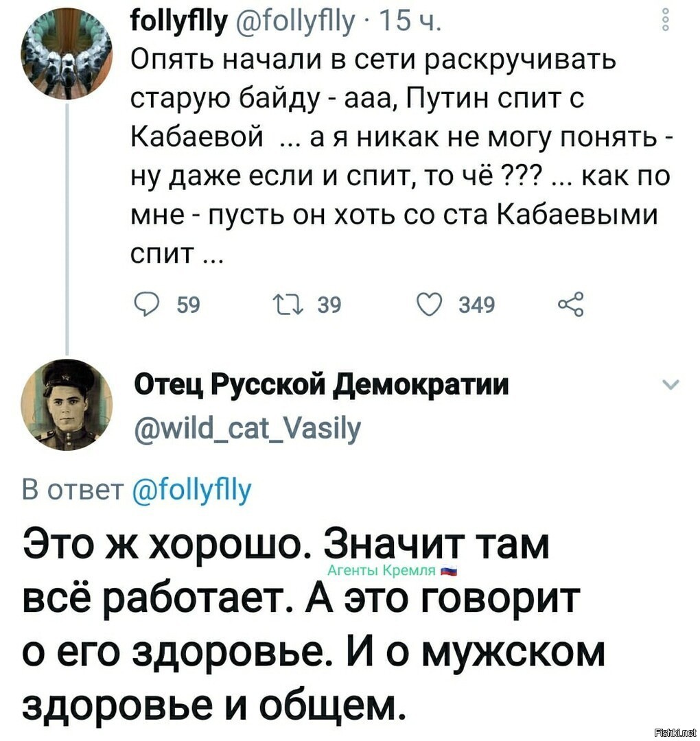Like the tweet using the heart icon
Screen dimensions: 700x741
click(429, 305)
